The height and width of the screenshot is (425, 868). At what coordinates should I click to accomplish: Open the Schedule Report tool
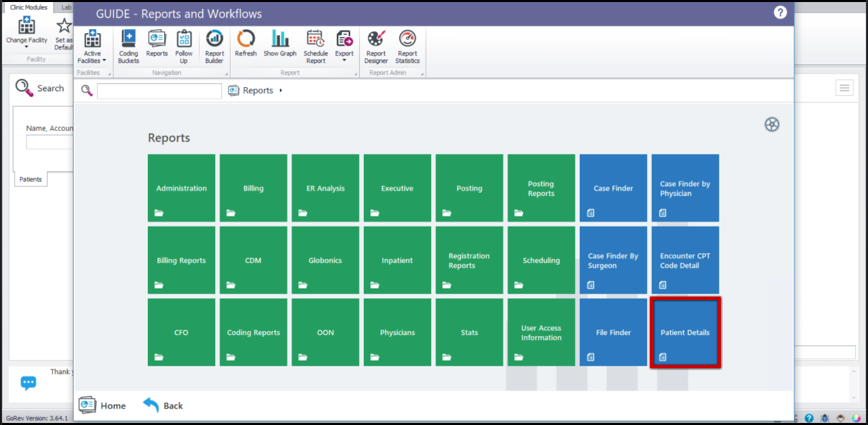315,47
